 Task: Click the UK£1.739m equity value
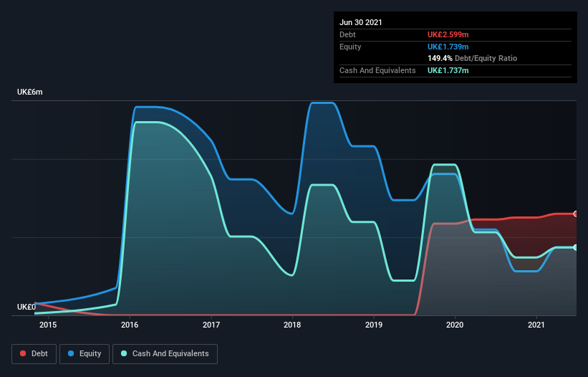tap(448, 47)
